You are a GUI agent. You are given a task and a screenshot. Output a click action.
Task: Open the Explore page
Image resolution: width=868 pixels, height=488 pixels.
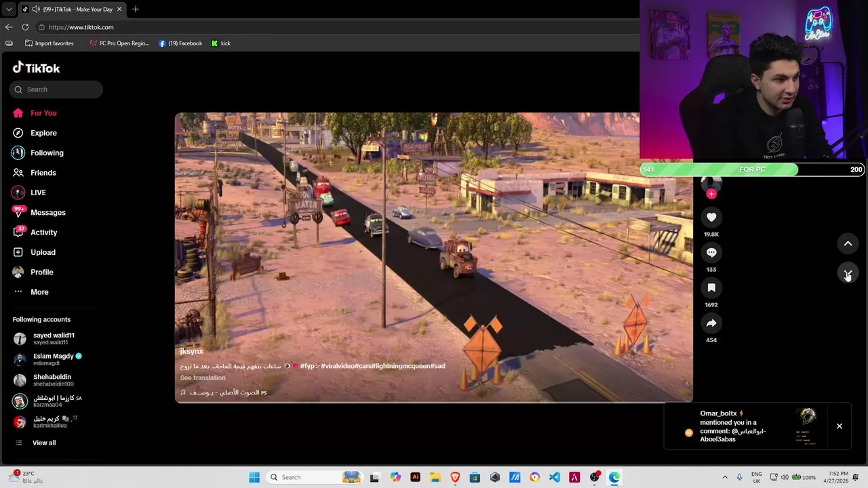pos(34,133)
